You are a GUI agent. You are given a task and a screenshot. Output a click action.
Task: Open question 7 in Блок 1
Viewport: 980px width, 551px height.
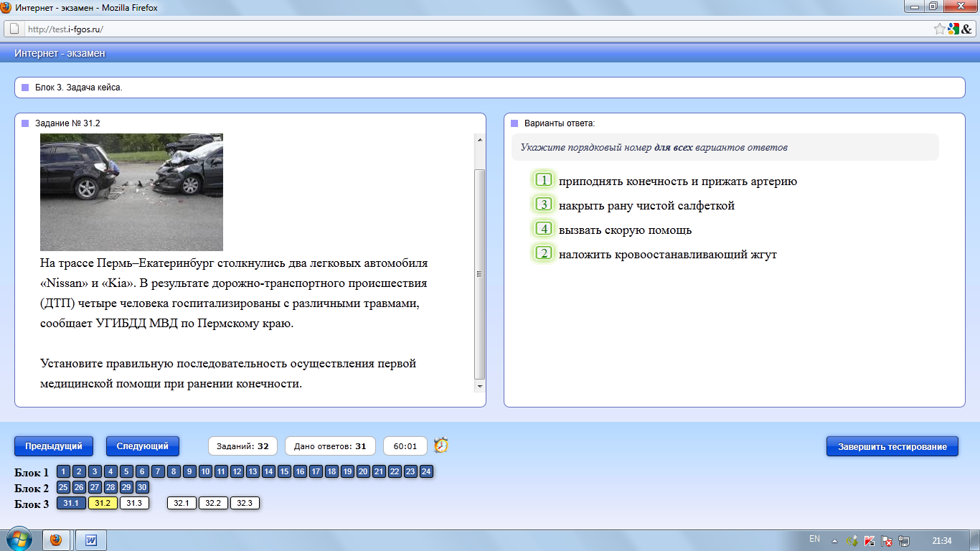[x=158, y=471]
